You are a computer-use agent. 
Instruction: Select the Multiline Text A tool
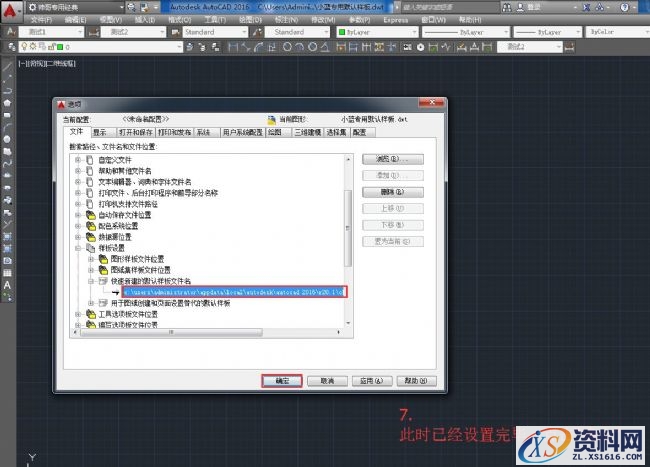click(7, 285)
